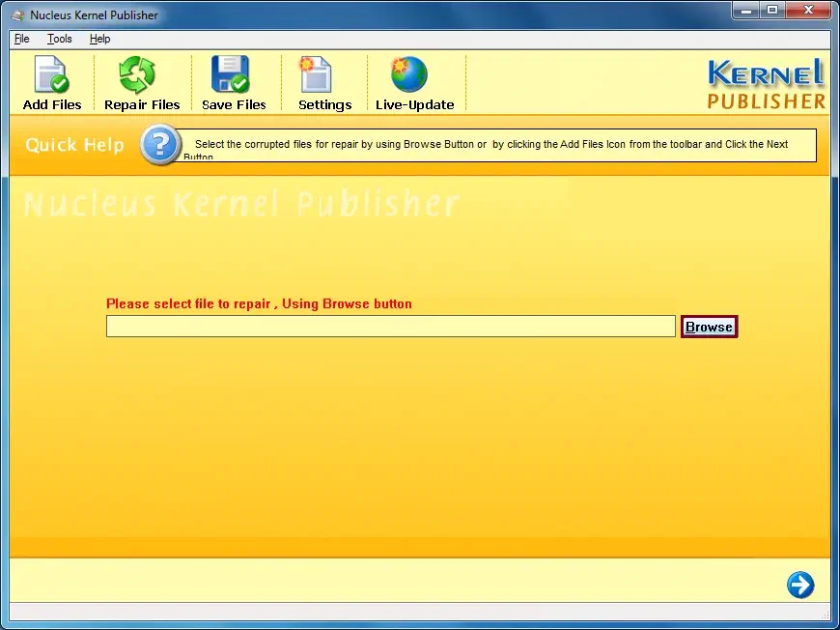This screenshot has width=840, height=630.
Task: Open the Help menu
Action: (x=100, y=39)
